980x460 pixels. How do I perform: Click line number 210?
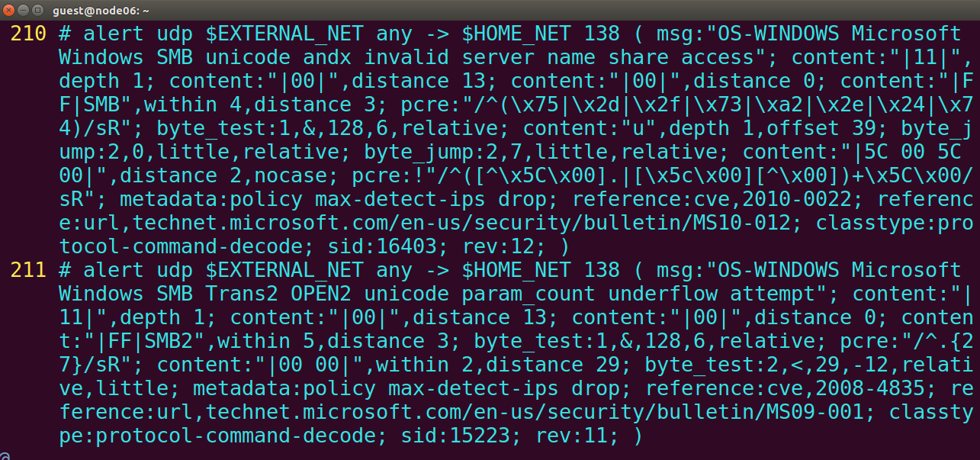28,34
